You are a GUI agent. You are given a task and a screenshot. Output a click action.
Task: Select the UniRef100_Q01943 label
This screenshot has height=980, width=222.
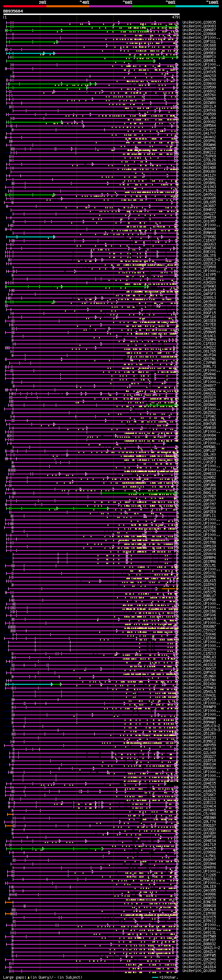[199, 187]
